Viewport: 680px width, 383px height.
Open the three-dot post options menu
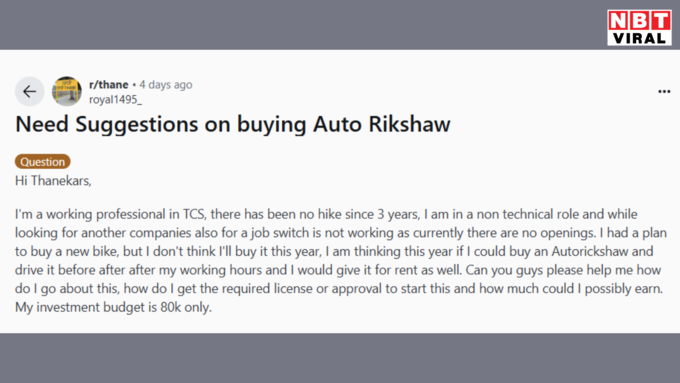click(664, 92)
